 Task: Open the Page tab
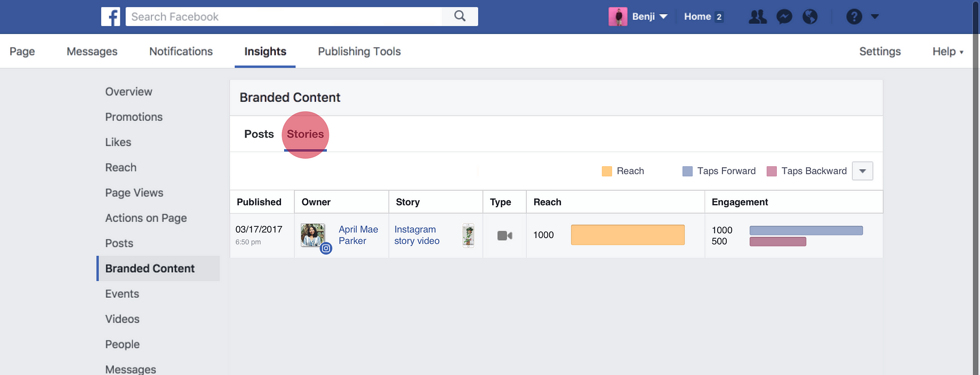tap(22, 52)
